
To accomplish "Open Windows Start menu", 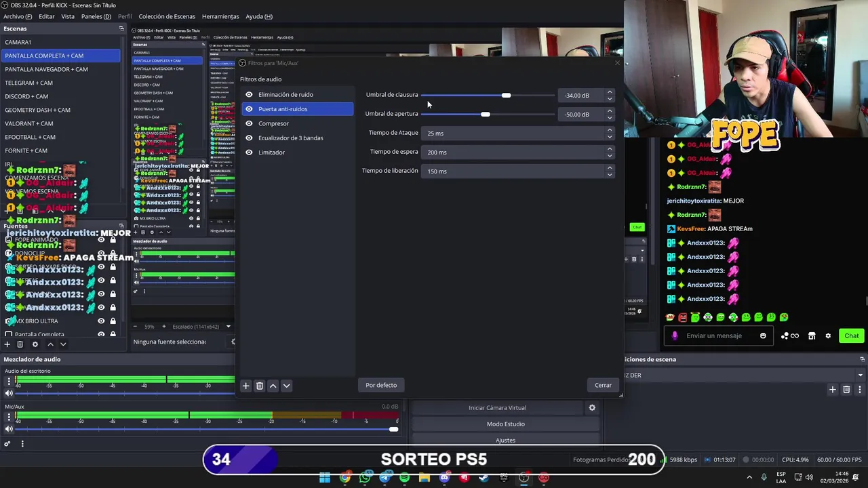I will (325, 478).
